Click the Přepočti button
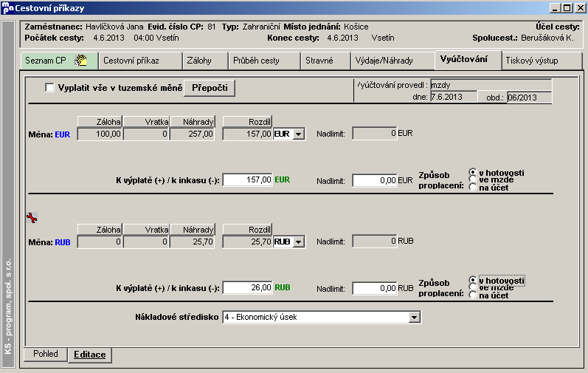Screen dimensions: 588x373 point(210,88)
